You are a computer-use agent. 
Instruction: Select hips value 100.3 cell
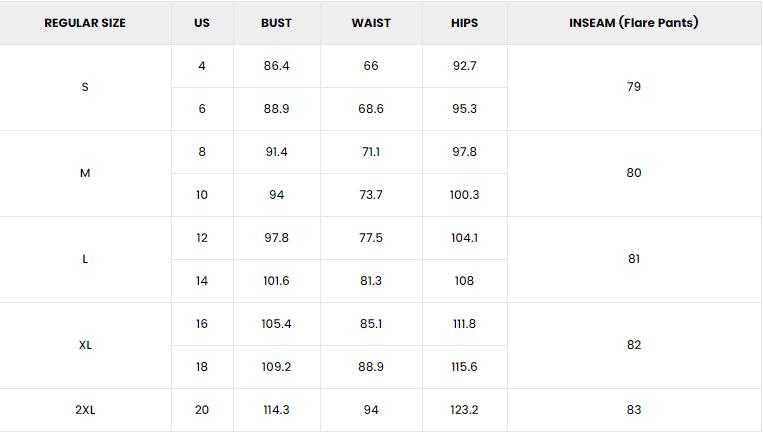(464, 195)
